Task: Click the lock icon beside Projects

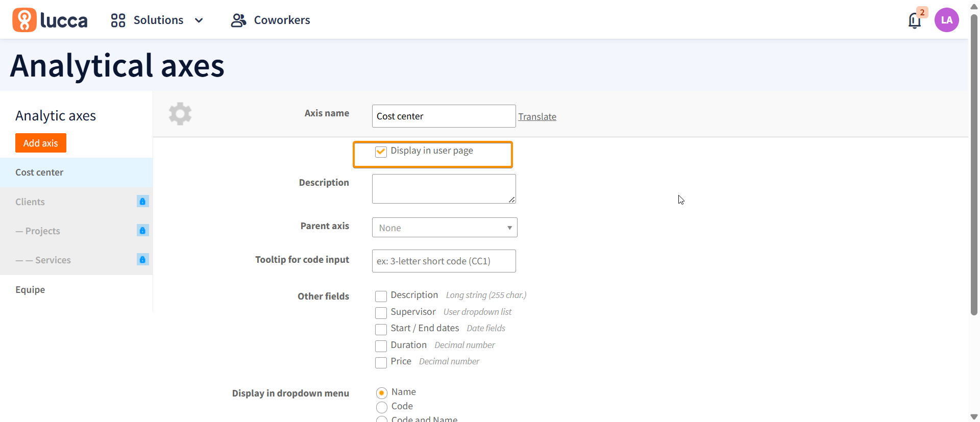Action: (143, 230)
